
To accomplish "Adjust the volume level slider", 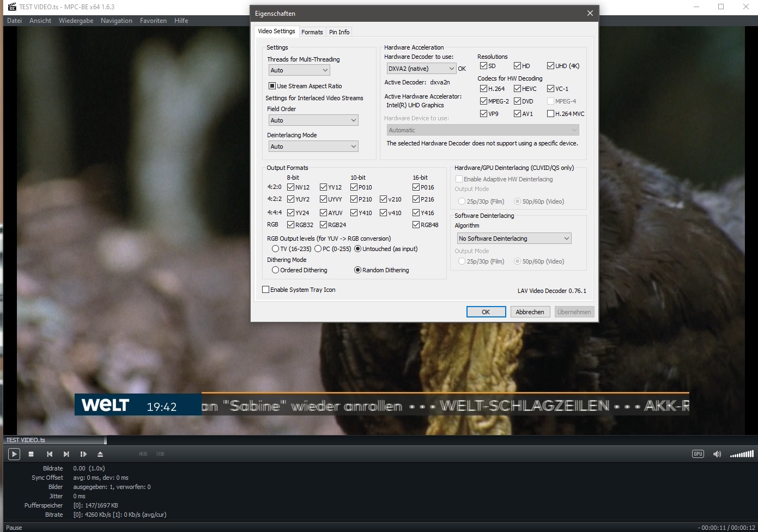I will pyautogui.click(x=742, y=454).
